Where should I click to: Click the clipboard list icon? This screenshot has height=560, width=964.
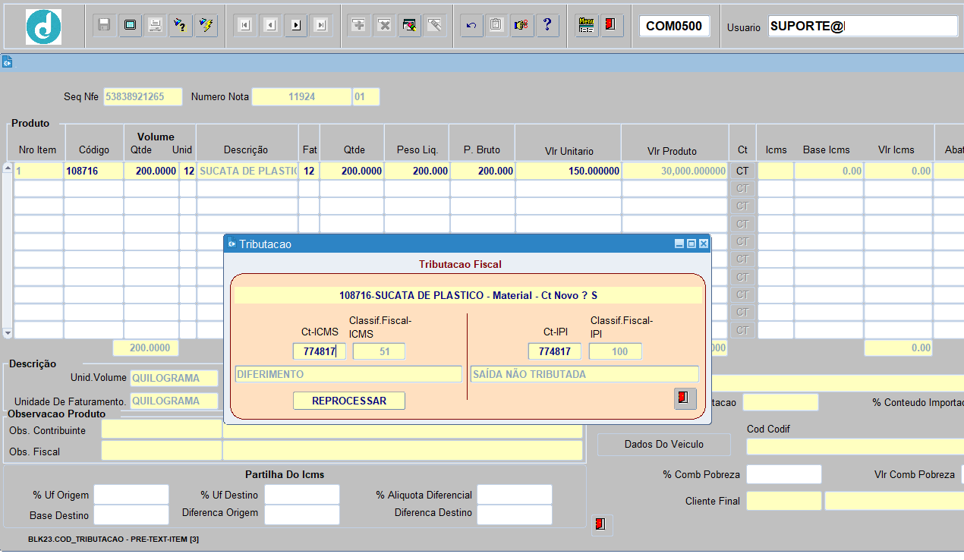point(496,25)
